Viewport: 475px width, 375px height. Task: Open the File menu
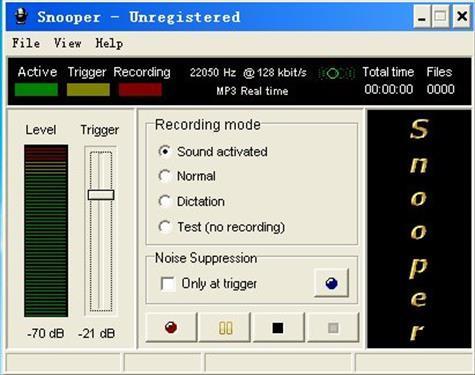coord(26,43)
